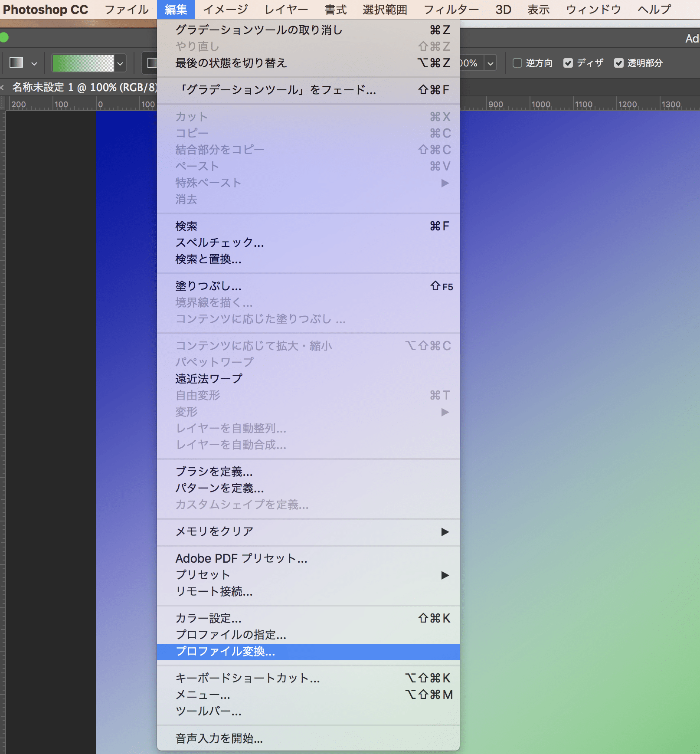Choose グラデーションツールの取り消し
700x754 pixels.
pos(308,30)
